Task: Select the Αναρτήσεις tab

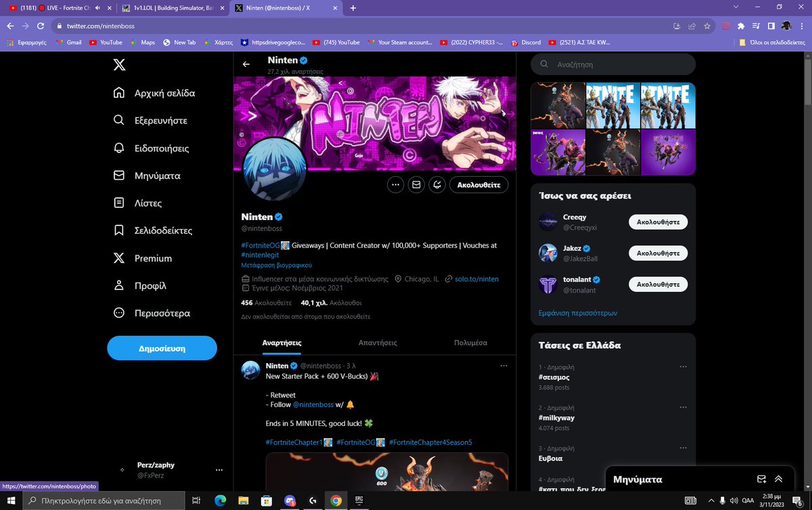Action: 281,343
